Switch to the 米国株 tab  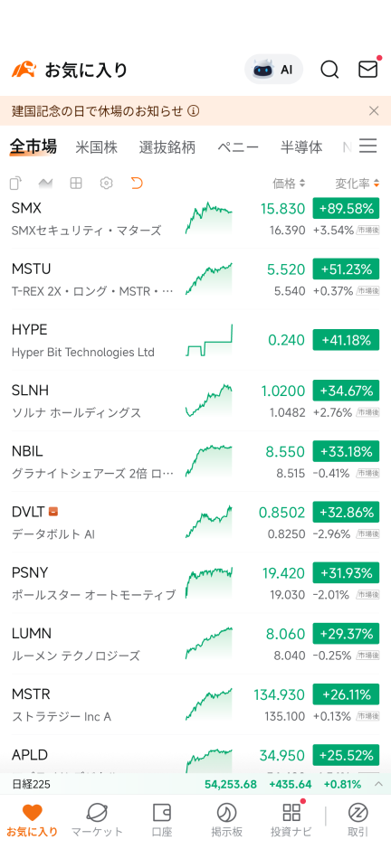[96, 147]
